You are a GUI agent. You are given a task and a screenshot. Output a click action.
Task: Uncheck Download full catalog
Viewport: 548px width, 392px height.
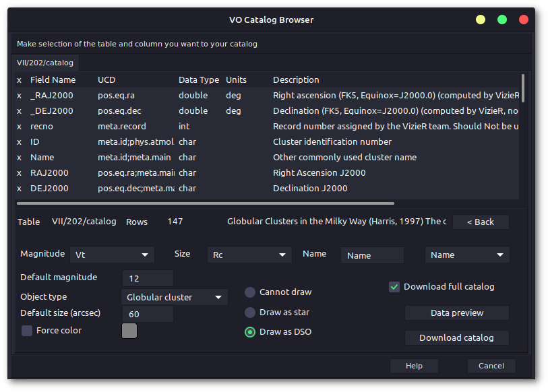click(x=394, y=287)
